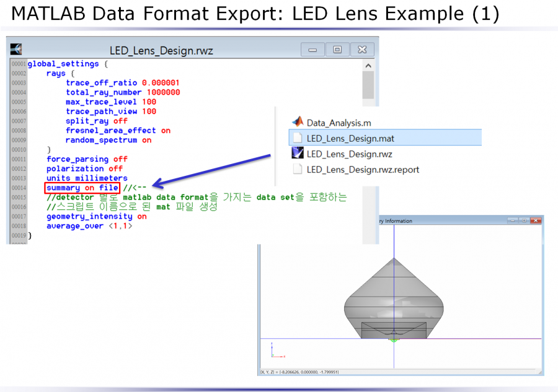Open the Data_Analysis.m MATLAB script icon
558x392 pixels.
pos(297,122)
